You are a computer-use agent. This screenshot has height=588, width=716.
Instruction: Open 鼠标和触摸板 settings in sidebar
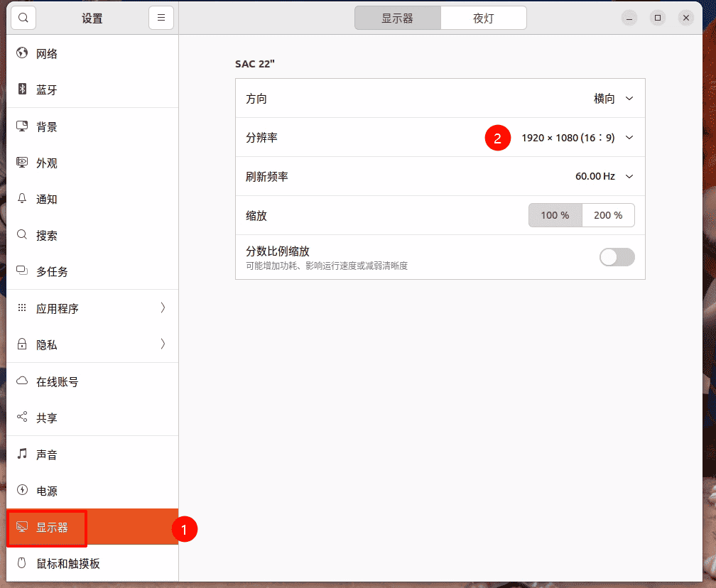92,563
